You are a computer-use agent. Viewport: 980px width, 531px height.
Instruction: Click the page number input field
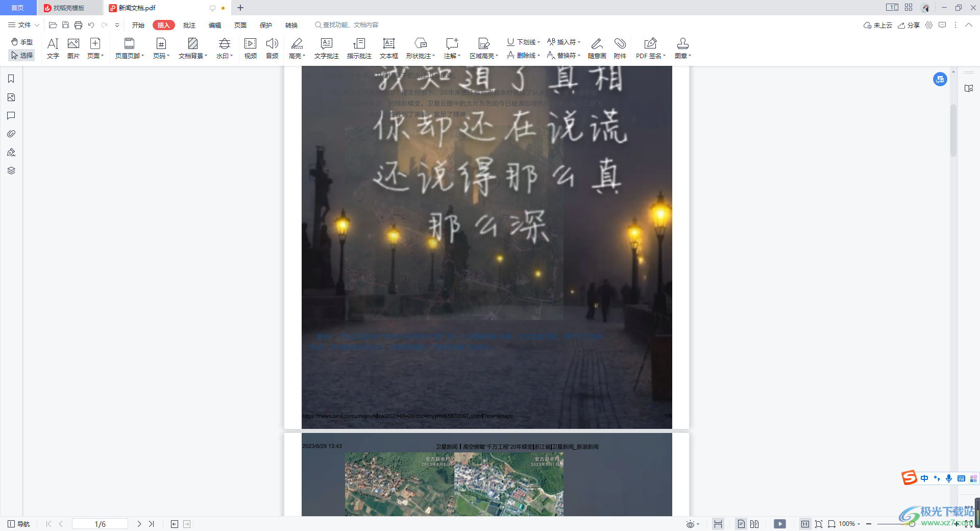pos(100,524)
